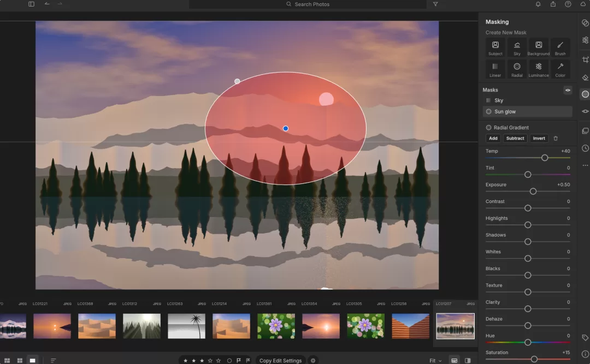Open the filter photos funnel

pos(435,4)
